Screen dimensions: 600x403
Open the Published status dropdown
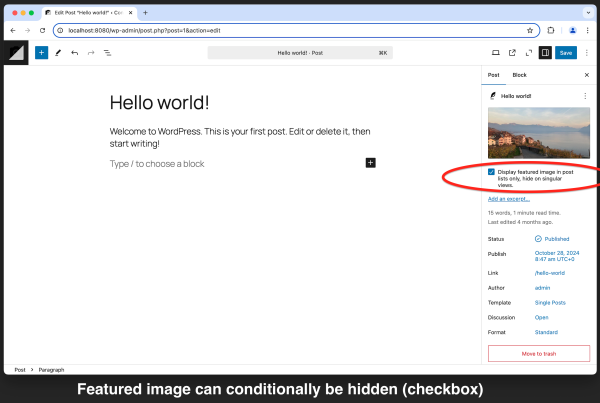(555, 239)
